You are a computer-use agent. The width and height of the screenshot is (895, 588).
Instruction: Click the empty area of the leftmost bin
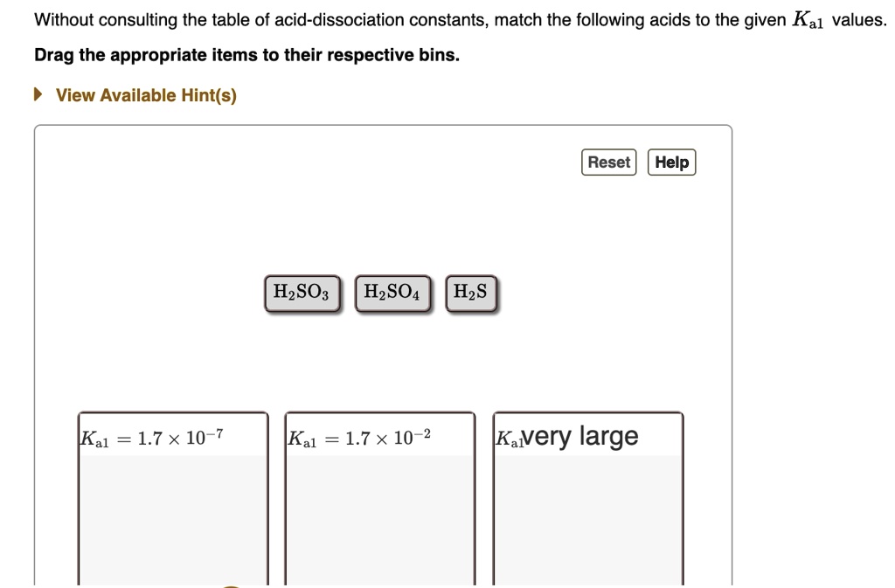(172, 515)
